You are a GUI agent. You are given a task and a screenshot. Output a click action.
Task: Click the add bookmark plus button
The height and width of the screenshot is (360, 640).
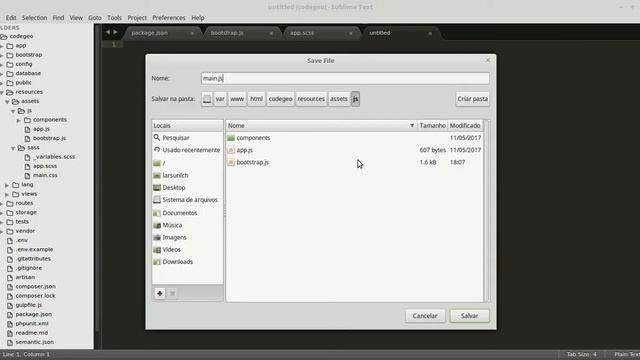point(160,293)
